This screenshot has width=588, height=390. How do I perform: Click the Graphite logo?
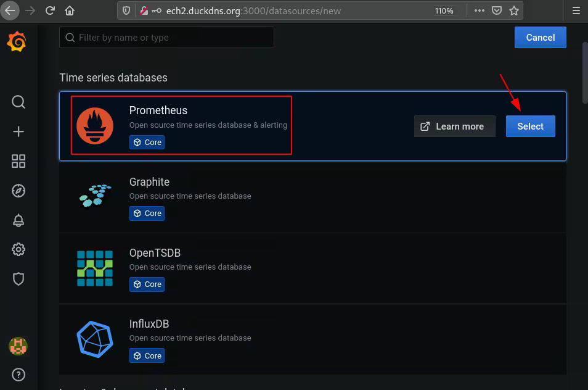(x=95, y=196)
